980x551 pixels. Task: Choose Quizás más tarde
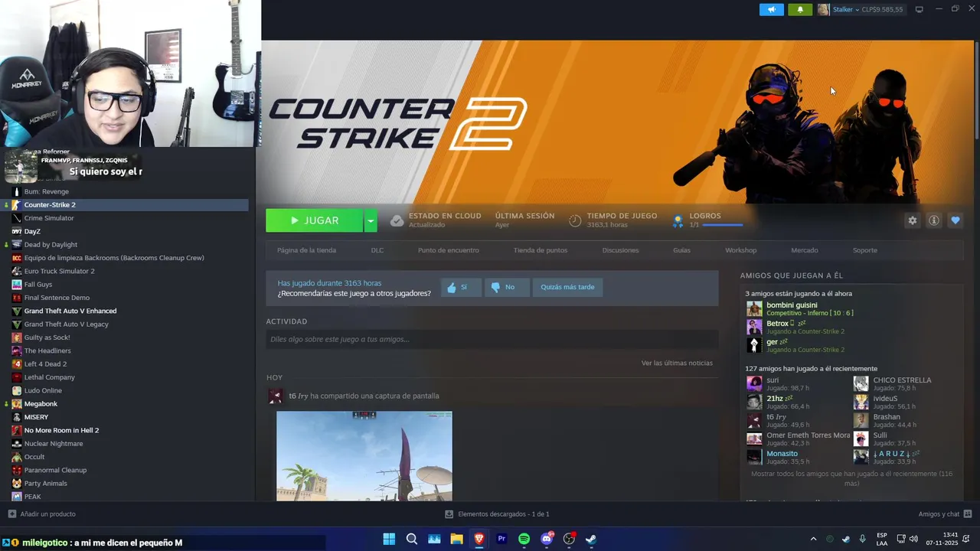(x=567, y=287)
